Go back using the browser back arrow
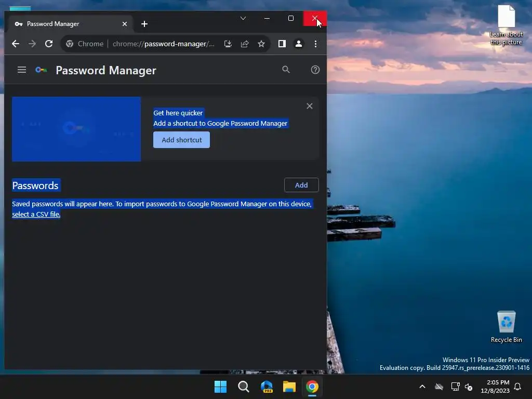Viewport: 532px width, 399px height. (x=16, y=44)
